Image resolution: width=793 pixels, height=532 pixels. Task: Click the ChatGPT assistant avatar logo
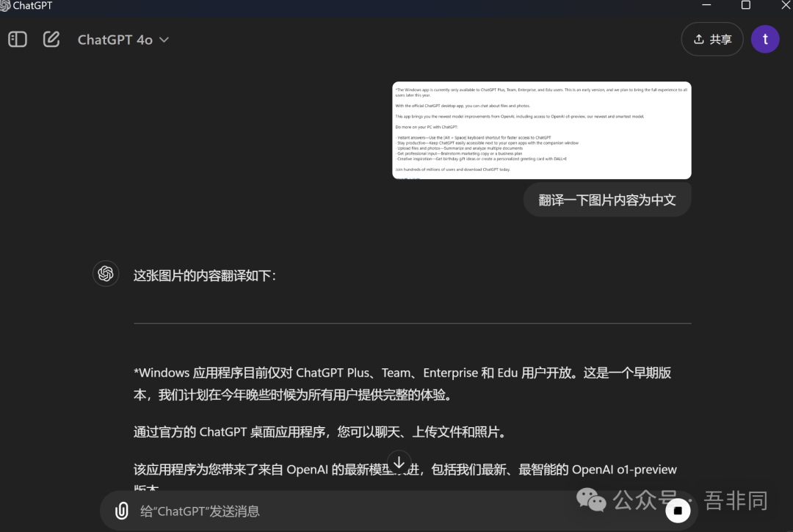(106, 274)
